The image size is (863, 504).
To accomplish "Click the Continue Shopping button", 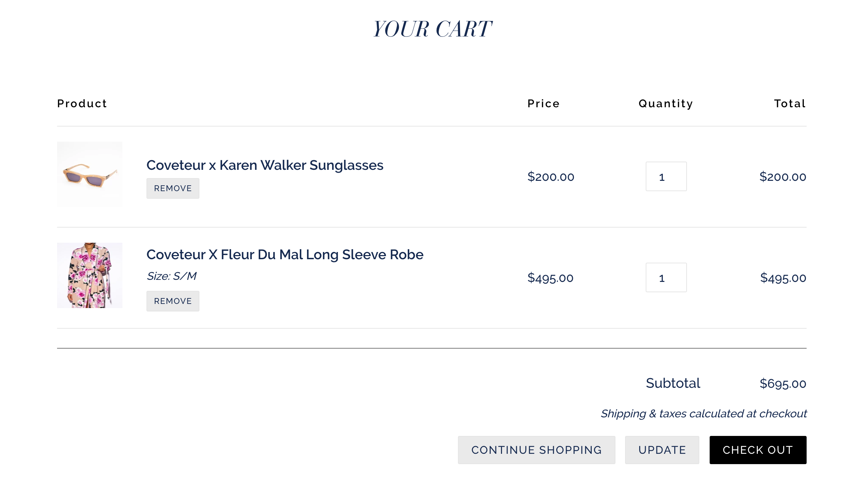I will [536, 450].
